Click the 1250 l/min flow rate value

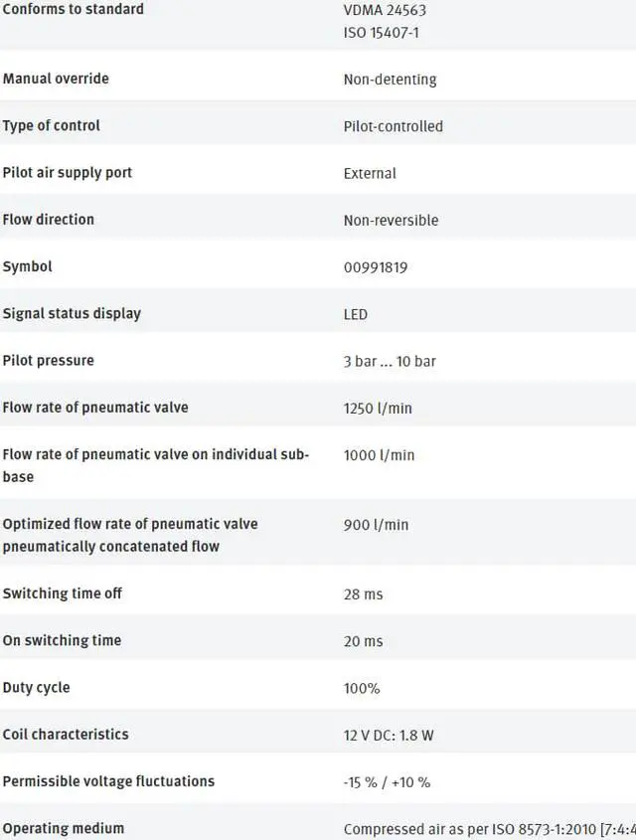[379, 409]
